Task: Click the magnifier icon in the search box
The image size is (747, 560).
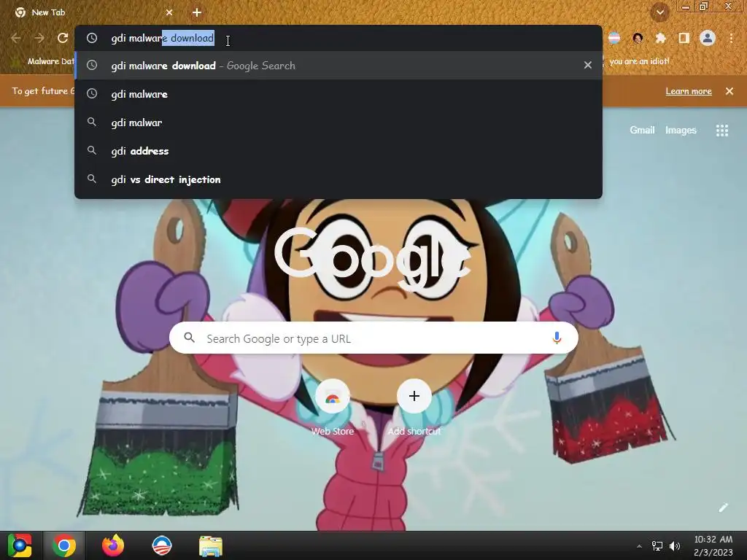Action: (x=189, y=338)
